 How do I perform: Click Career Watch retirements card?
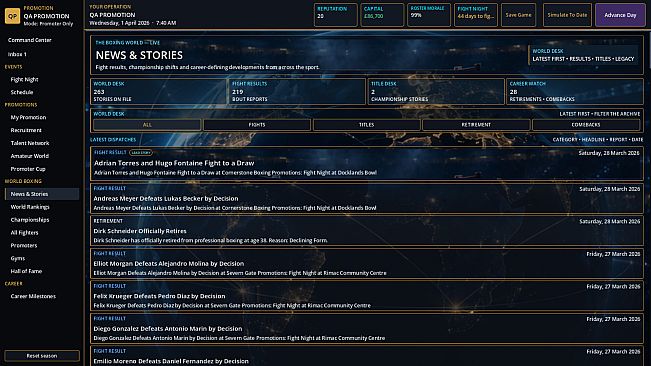point(575,91)
